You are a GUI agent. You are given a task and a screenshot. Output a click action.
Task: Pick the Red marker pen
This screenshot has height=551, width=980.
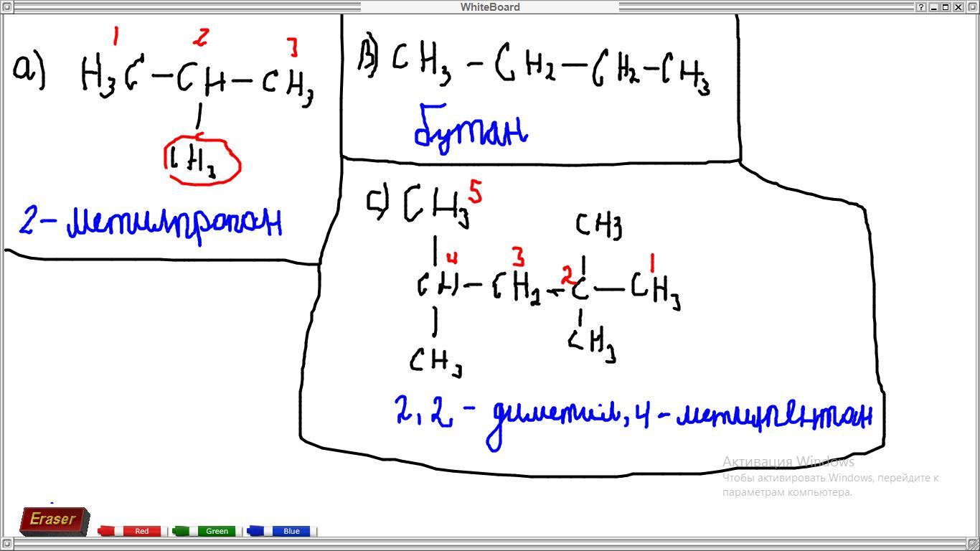pos(133,531)
